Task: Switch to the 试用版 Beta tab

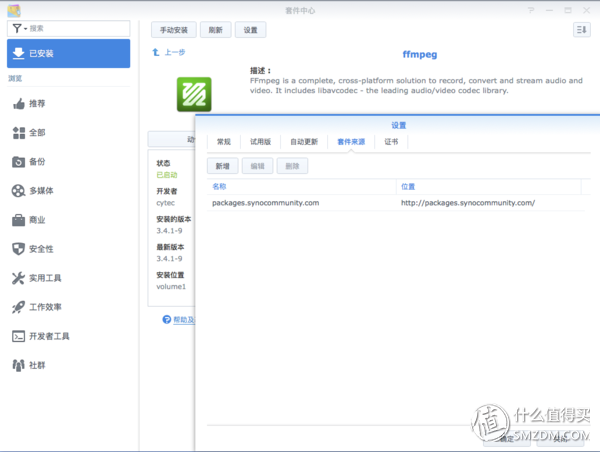Action: click(x=261, y=142)
